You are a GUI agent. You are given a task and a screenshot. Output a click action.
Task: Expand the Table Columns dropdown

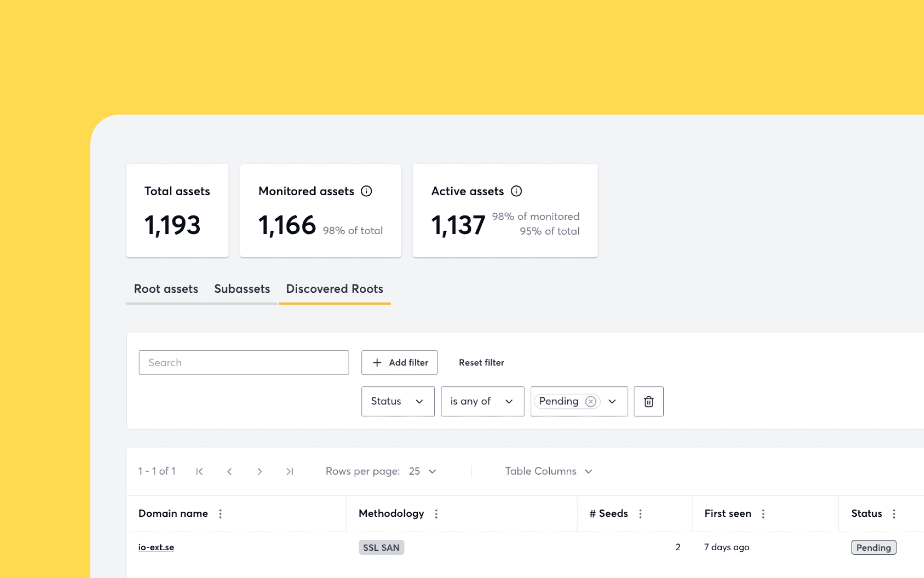click(549, 471)
